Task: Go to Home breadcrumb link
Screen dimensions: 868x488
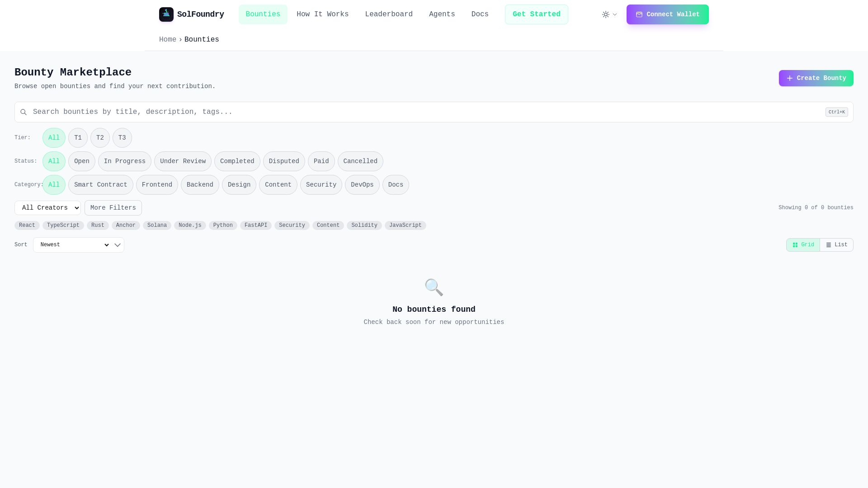Action: (168, 40)
